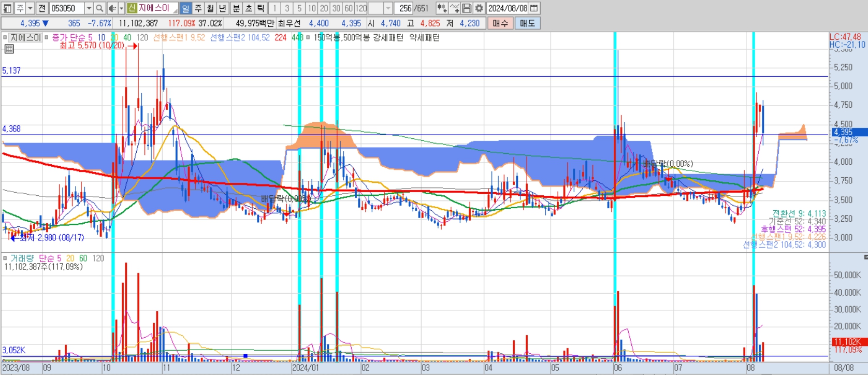Click small icon at volume pane corner
The height and width of the screenshot is (375, 868).
(865, 257)
